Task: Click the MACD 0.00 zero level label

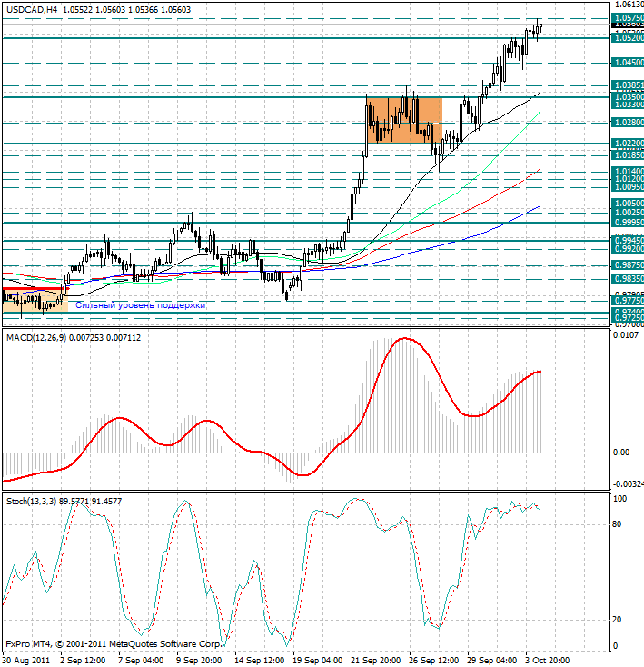Action: (621, 453)
